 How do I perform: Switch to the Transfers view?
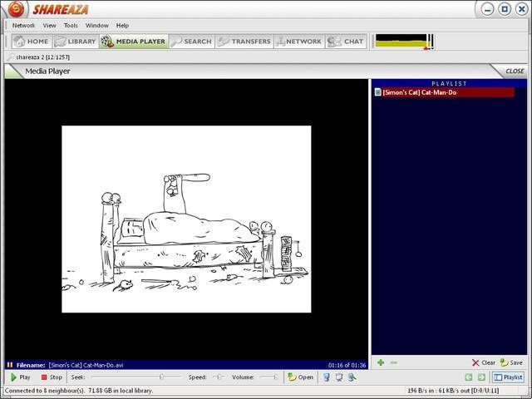(x=244, y=42)
